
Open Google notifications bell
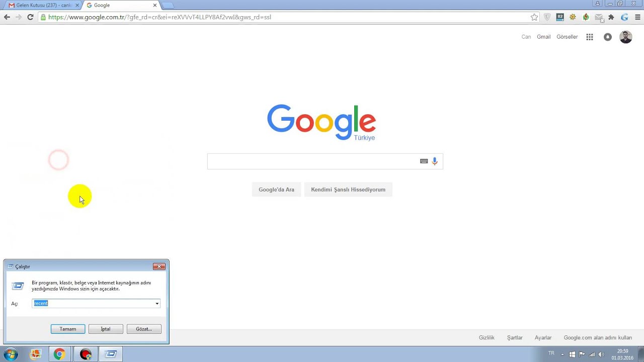coord(608,37)
